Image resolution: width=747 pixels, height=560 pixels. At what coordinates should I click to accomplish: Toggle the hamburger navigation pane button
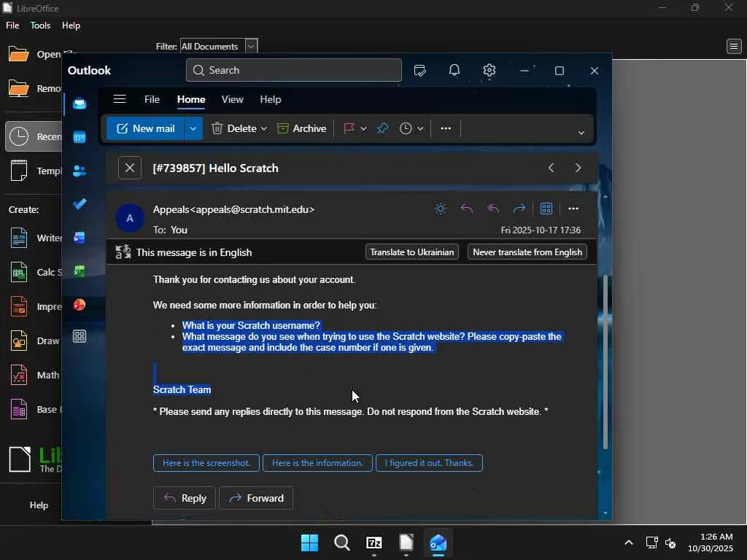(120, 99)
